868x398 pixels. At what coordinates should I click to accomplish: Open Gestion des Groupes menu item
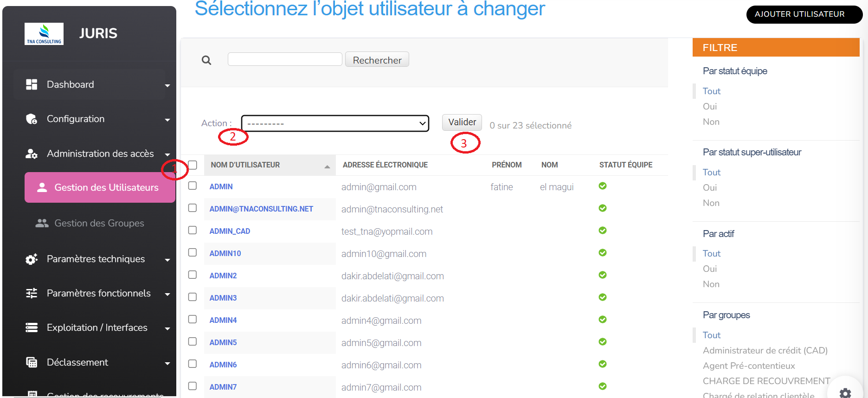(x=99, y=224)
